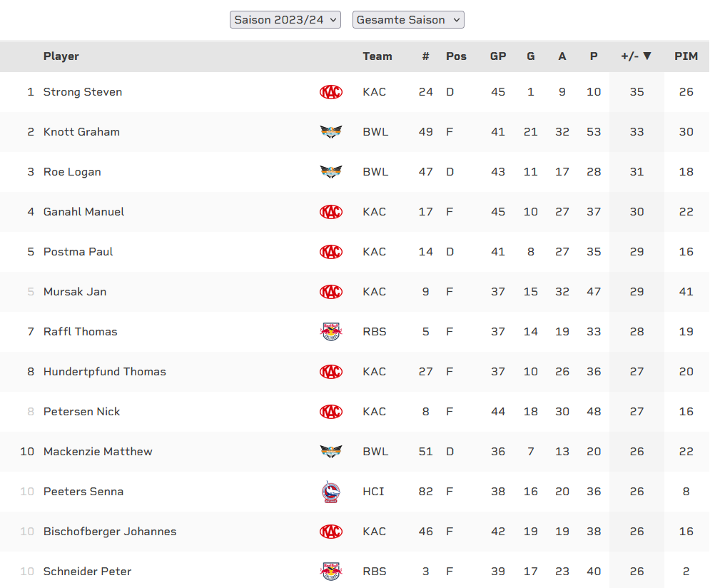Click Petersen Nick player name
The width and height of the screenshot is (710, 588).
pos(81,412)
